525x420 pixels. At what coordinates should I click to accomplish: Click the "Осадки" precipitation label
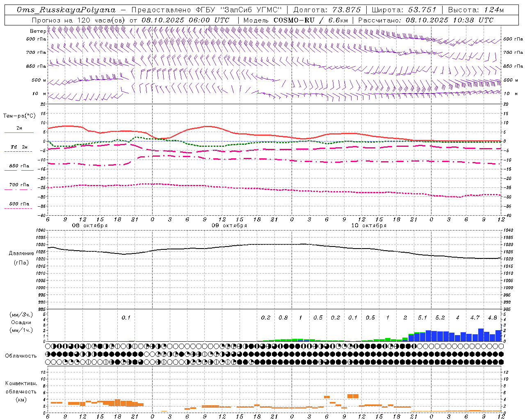[x=21, y=322]
